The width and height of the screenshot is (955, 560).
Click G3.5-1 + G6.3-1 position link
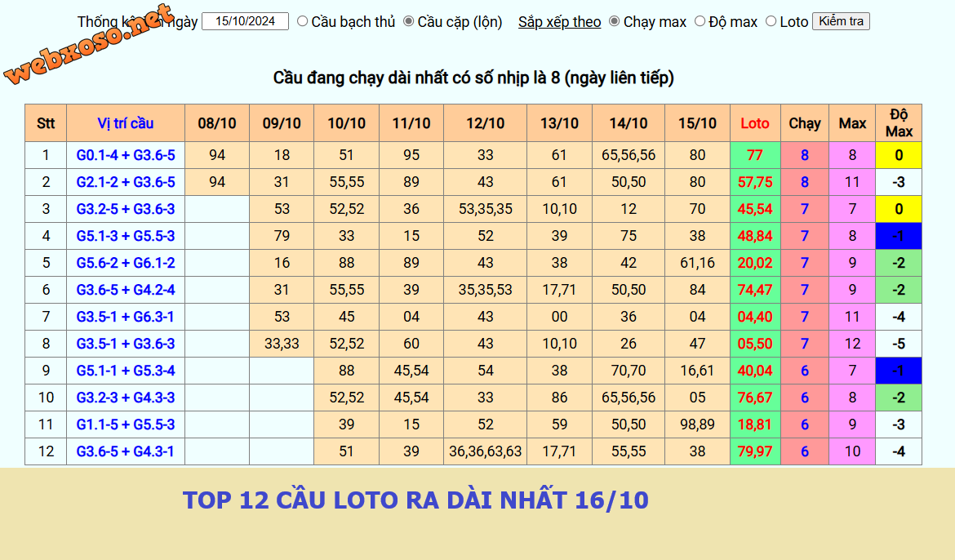126,317
